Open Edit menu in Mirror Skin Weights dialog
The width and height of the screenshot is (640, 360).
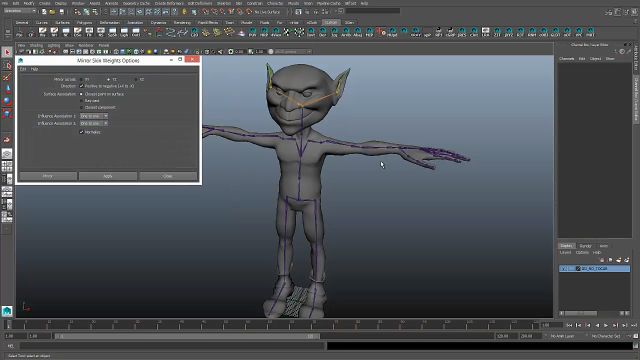coord(23,69)
